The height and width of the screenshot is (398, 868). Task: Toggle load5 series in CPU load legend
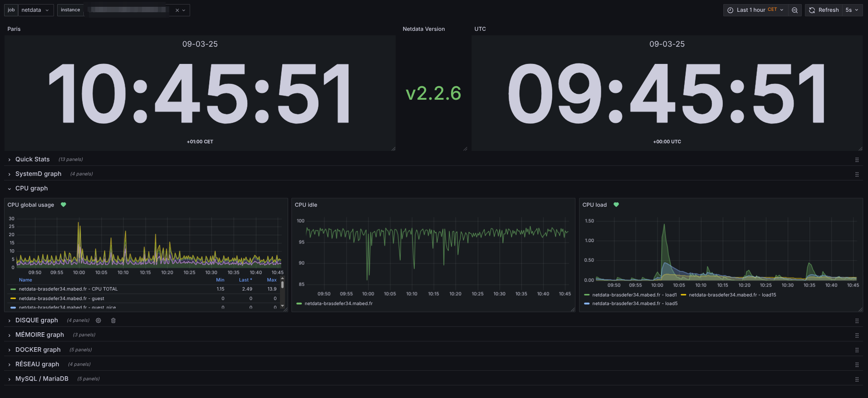pyautogui.click(x=634, y=304)
